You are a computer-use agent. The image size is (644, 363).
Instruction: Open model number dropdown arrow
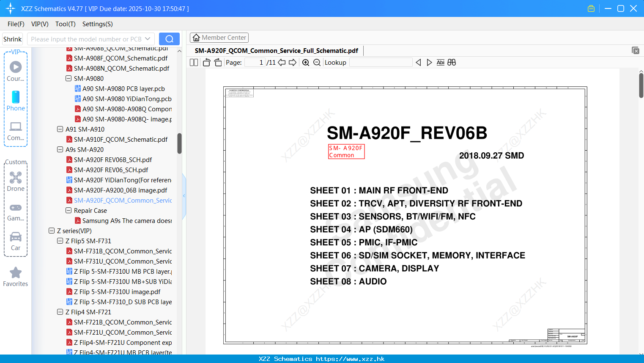(x=148, y=39)
